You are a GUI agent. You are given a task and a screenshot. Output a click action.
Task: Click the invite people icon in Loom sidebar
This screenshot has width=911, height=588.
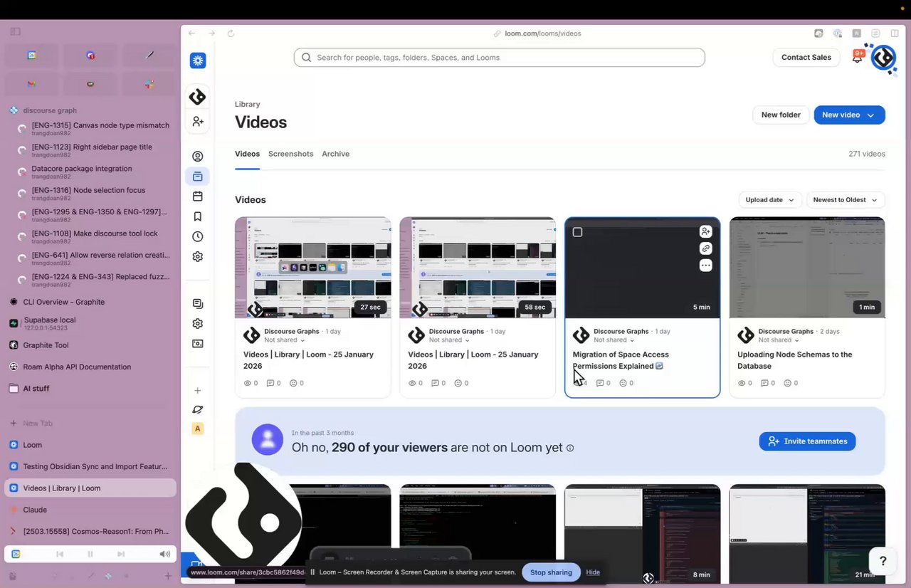pos(198,122)
